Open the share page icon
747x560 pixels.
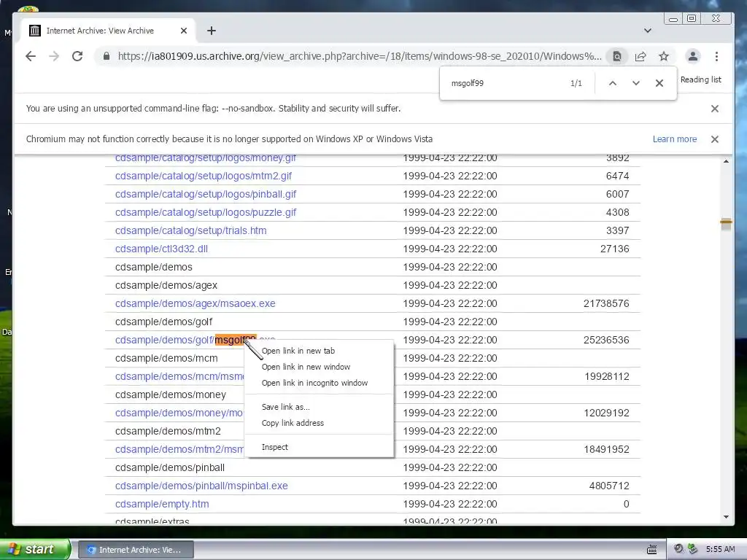pos(640,56)
